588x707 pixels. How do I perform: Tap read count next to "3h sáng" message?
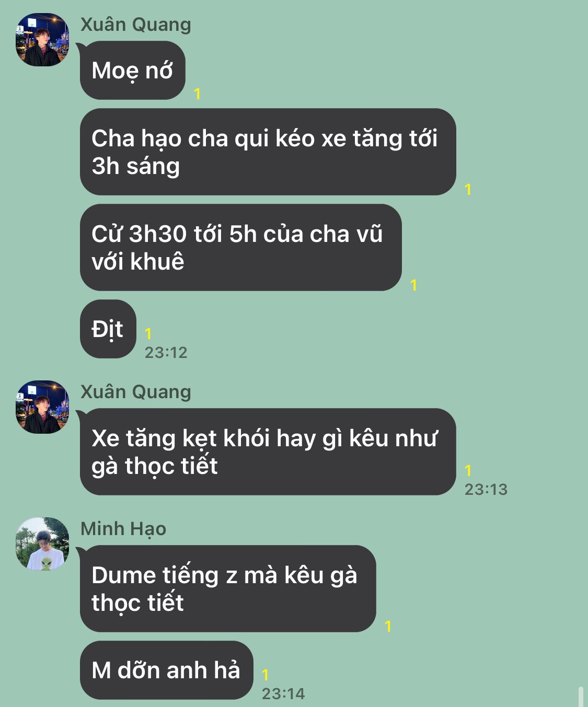[x=468, y=190]
